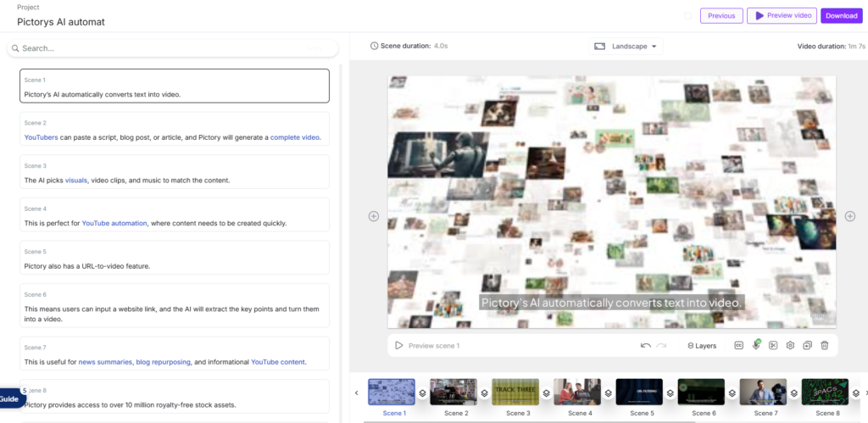Add a scene before with the left plus icon
The width and height of the screenshot is (868, 423).
click(x=374, y=216)
